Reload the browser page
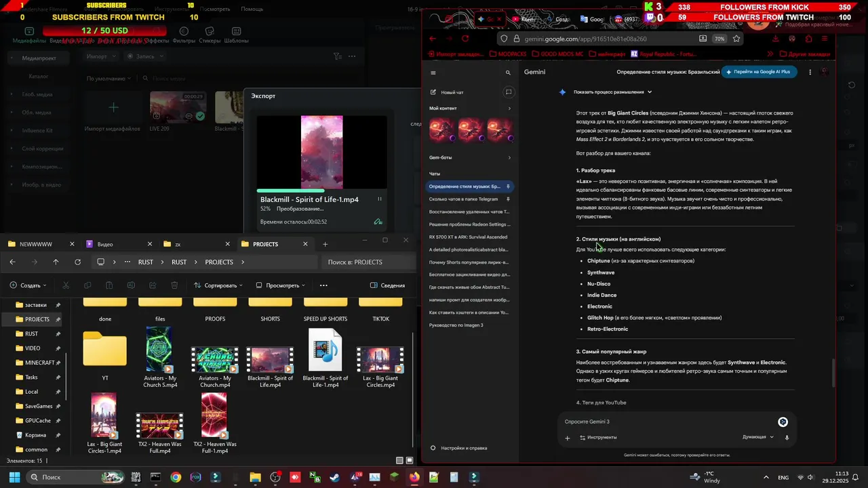This screenshot has height=488, width=868. coord(465,39)
